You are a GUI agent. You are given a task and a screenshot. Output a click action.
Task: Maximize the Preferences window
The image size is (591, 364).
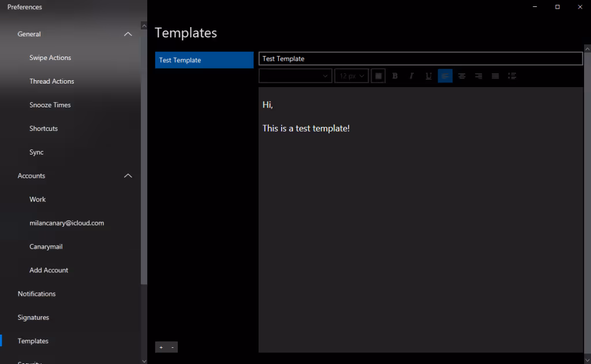pyautogui.click(x=558, y=7)
